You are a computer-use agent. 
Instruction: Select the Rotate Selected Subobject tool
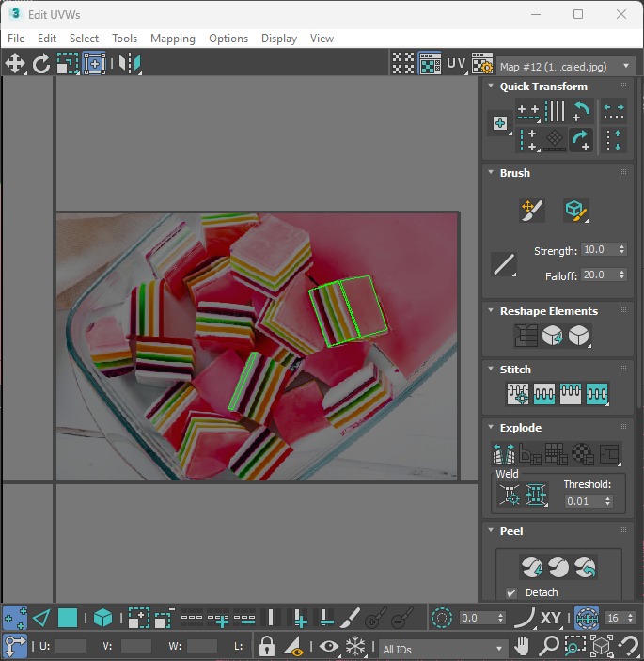click(40, 64)
